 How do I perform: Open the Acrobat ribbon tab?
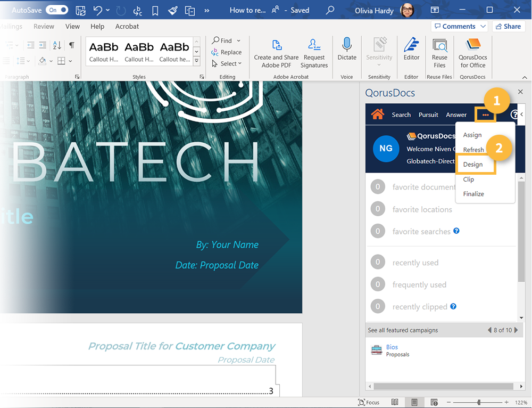coord(127,27)
